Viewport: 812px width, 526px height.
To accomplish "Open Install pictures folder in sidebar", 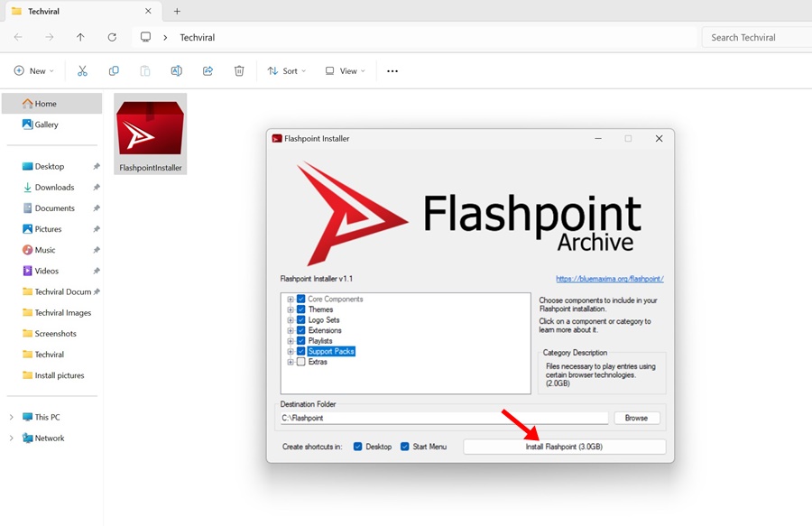I will 51,375.
